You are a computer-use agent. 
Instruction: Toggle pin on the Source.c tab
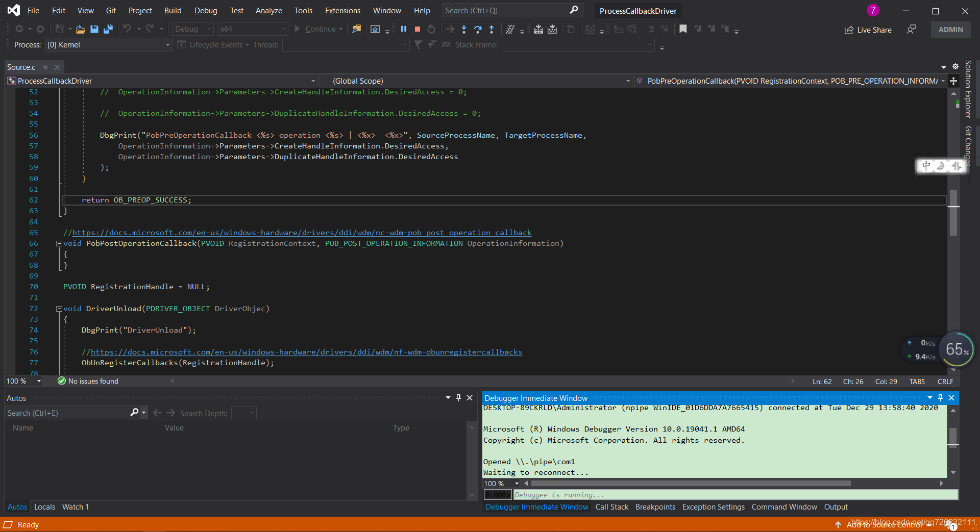coord(45,67)
